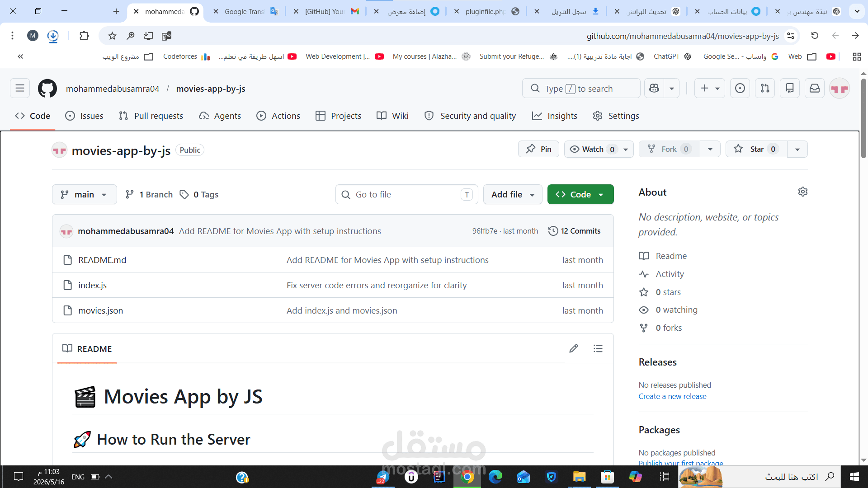
Task: Open the mohammedabusamra04 owner link in breadcrumb
Action: 113,89
